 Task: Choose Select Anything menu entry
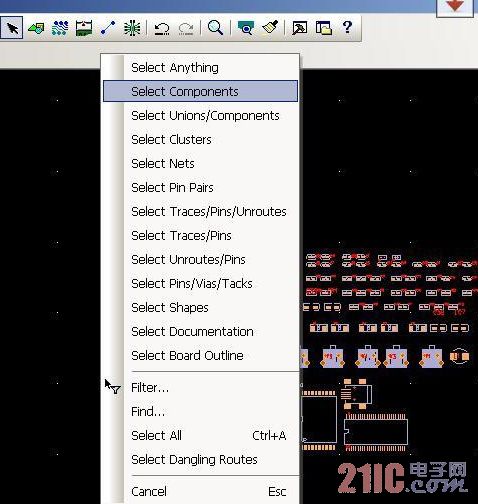tap(200, 68)
